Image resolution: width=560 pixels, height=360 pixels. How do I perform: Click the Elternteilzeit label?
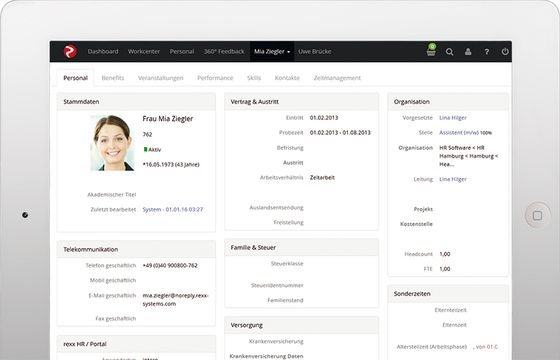(x=450, y=310)
